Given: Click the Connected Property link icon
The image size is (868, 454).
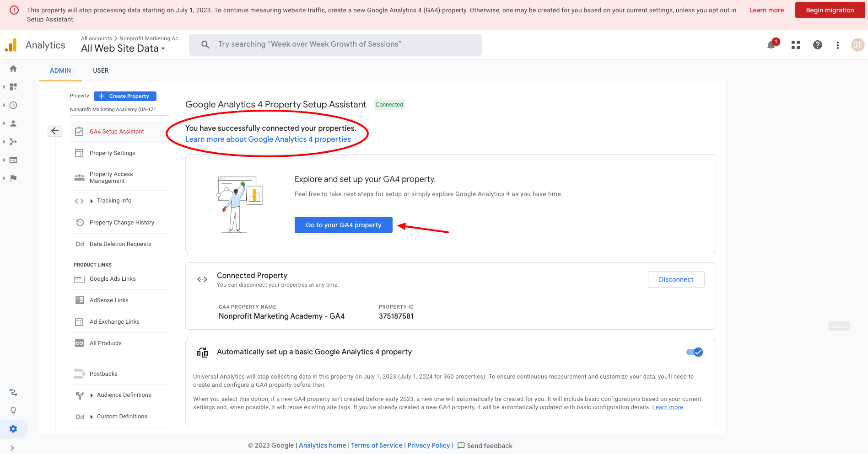Looking at the screenshot, I should 202,279.
